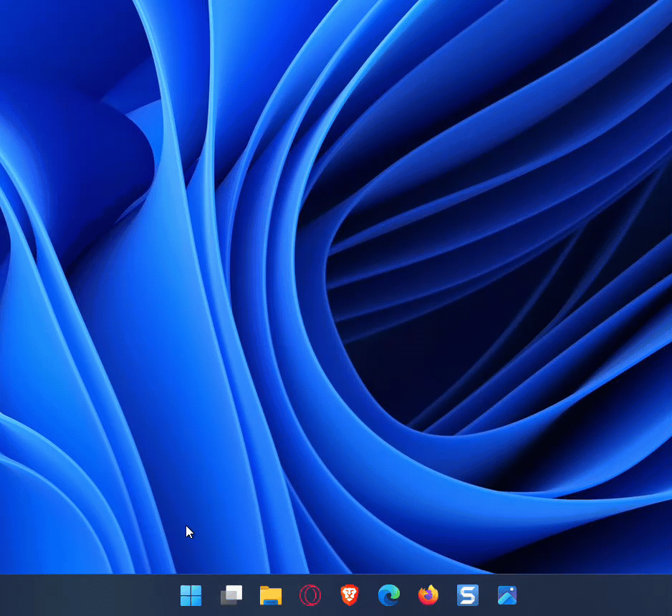
Task: Click empty taskbar left of Start button
Action: 86,595
